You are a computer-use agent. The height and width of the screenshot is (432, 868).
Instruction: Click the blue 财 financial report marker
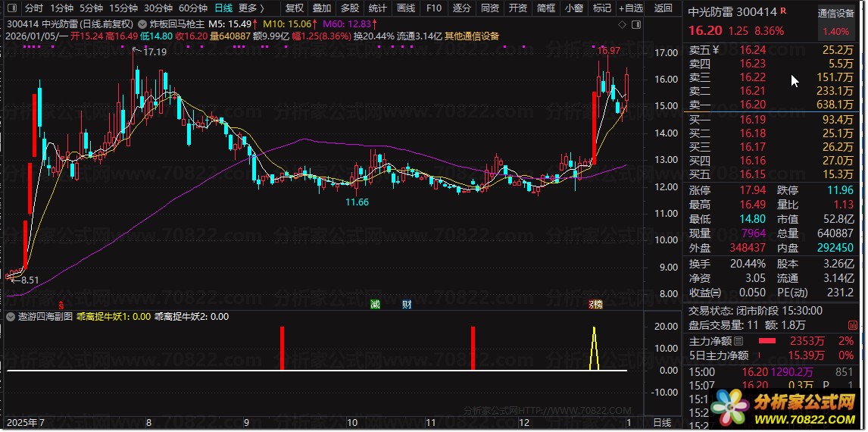(x=407, y=304)
